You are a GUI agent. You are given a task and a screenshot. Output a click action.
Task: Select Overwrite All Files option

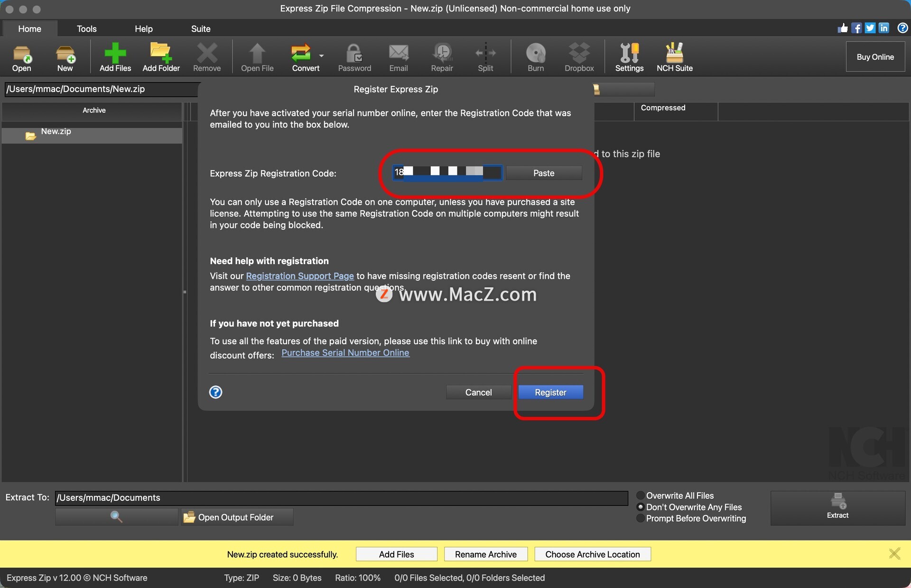pyautogui.click(x=641, y=496)
